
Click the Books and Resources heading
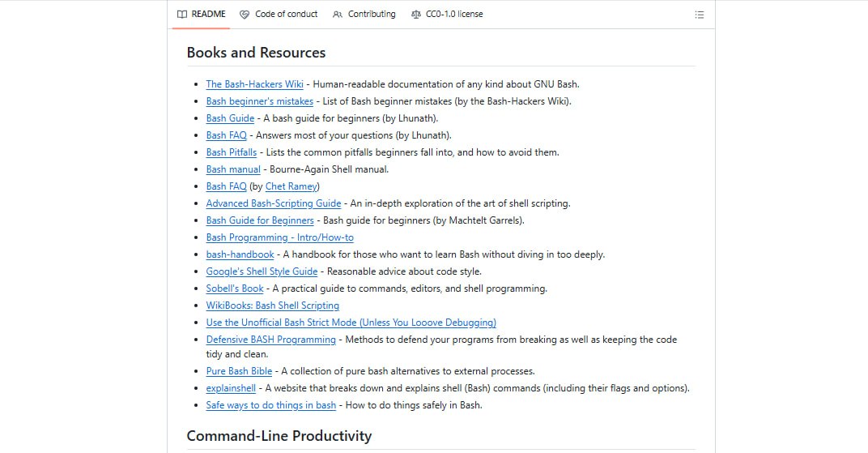tap(256, 53)
